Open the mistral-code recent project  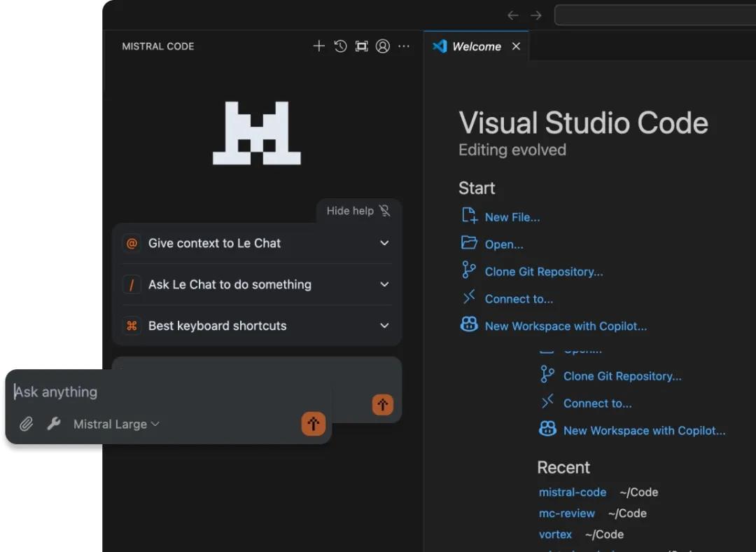[x=573, y=492]
